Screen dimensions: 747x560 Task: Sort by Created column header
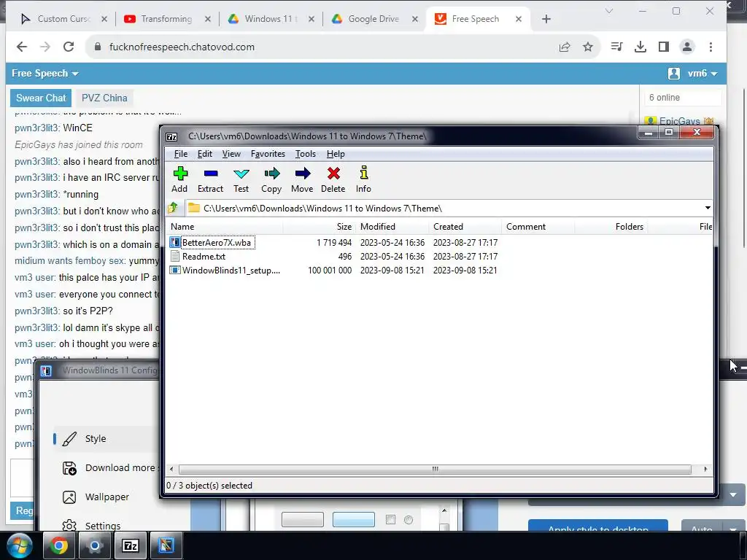tap(465, 227)
